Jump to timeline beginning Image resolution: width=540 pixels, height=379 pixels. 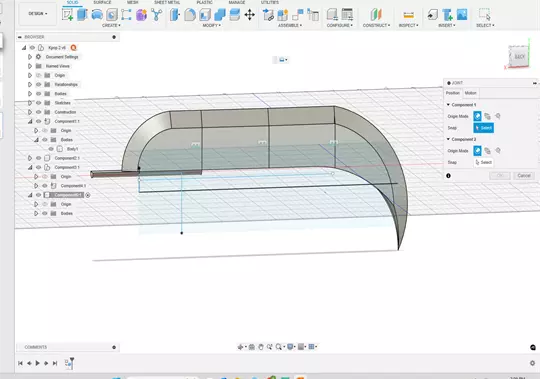click(20, 363)
